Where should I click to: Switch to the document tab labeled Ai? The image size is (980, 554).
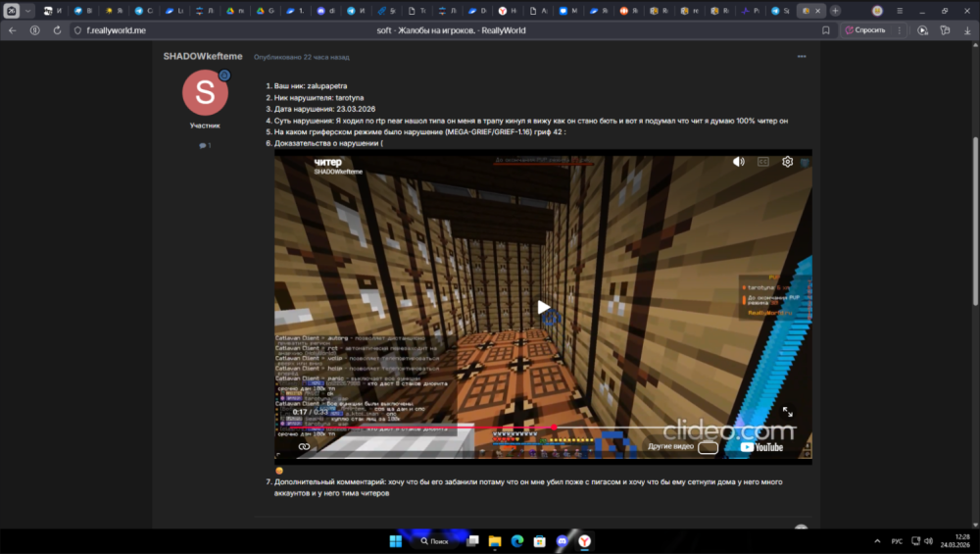tap(537, 11)
